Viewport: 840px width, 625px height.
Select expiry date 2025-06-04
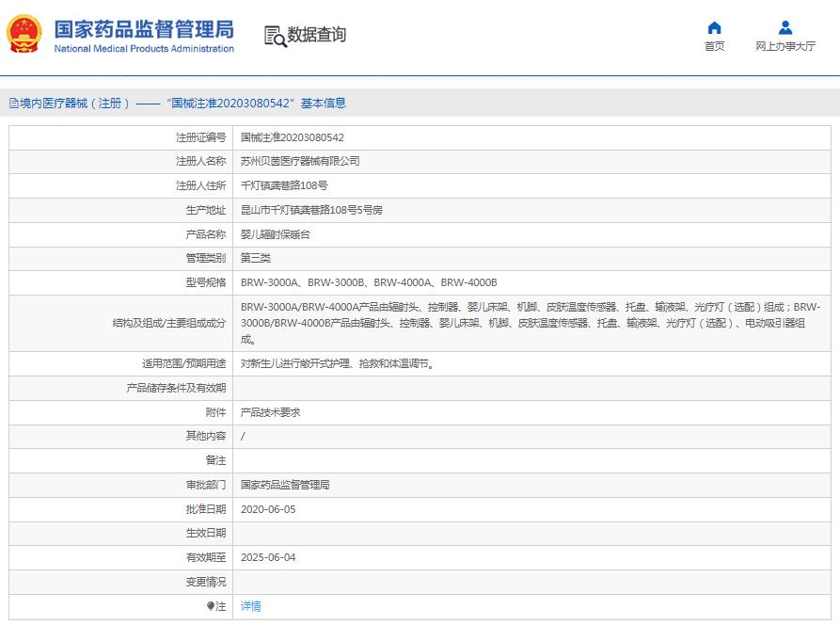point(268,557)
